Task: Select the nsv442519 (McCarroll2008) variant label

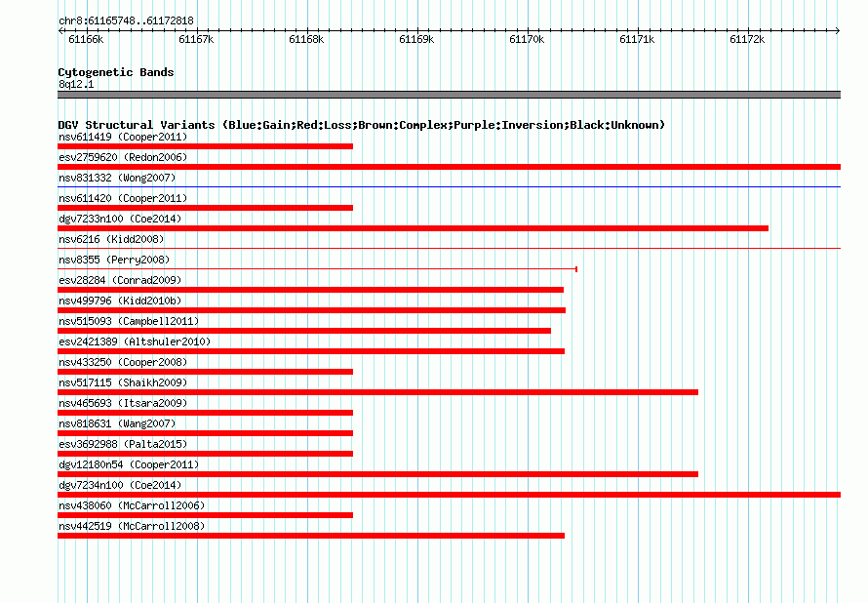Action: pos(132,526)
